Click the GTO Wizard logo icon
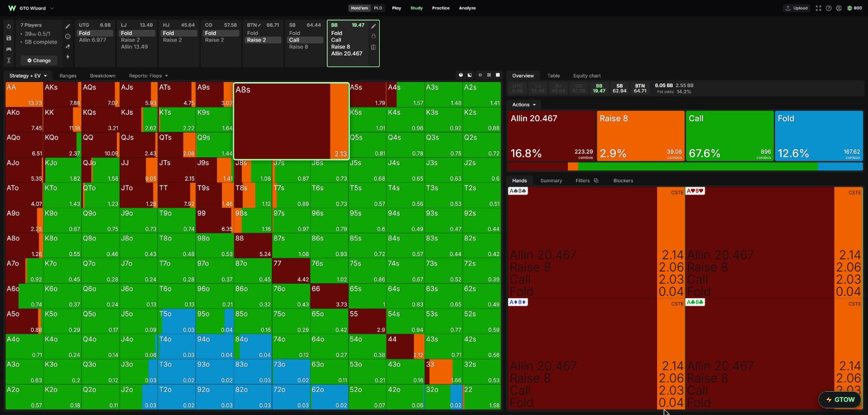Image resolution: width=868 pixels, height=415 pixels. pyautogui.click(x=12, y=8)
